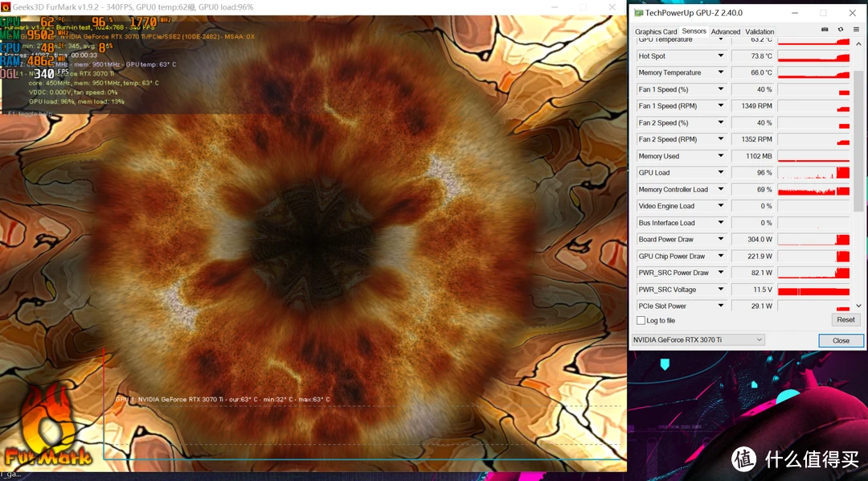The height and width of the screenshot is (481, 868).
Task: Expand the Board Power Draw dropdown
Action: coord(721,239)
